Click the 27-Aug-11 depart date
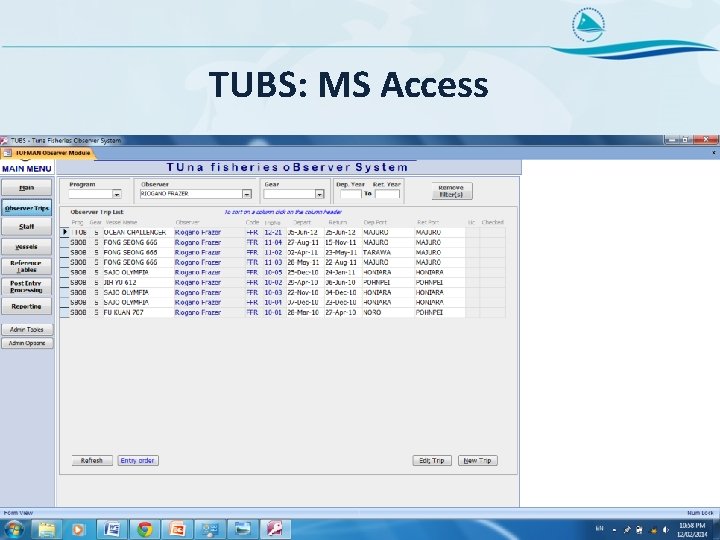 [x=303, y=242]
